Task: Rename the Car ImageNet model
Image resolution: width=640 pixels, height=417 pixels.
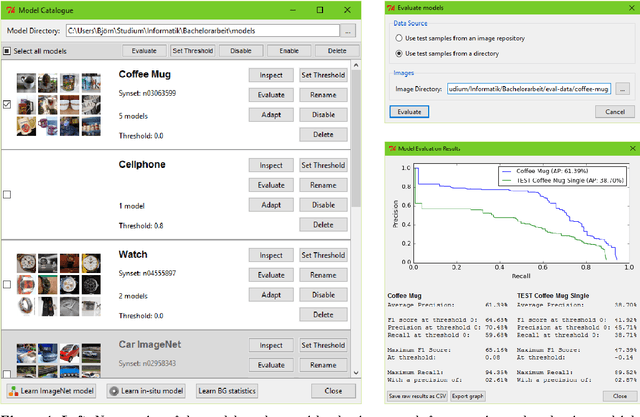Action: (323, 365)
